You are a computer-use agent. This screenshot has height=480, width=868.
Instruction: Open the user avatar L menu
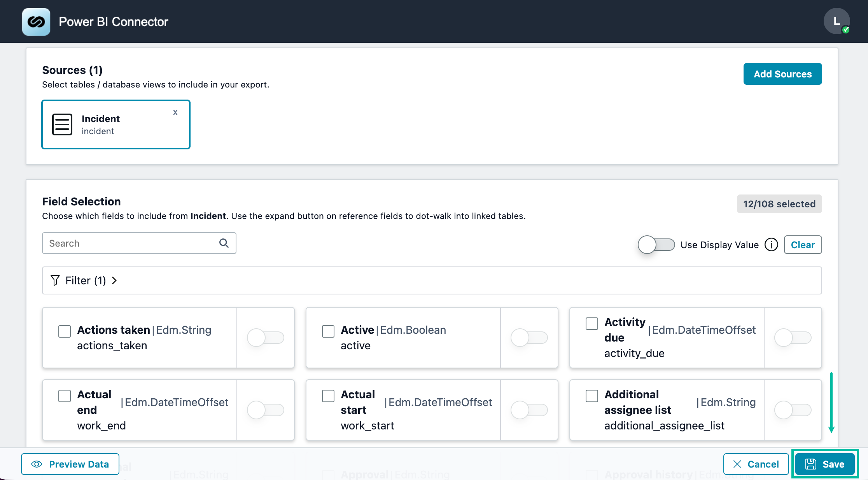point(836,21)
